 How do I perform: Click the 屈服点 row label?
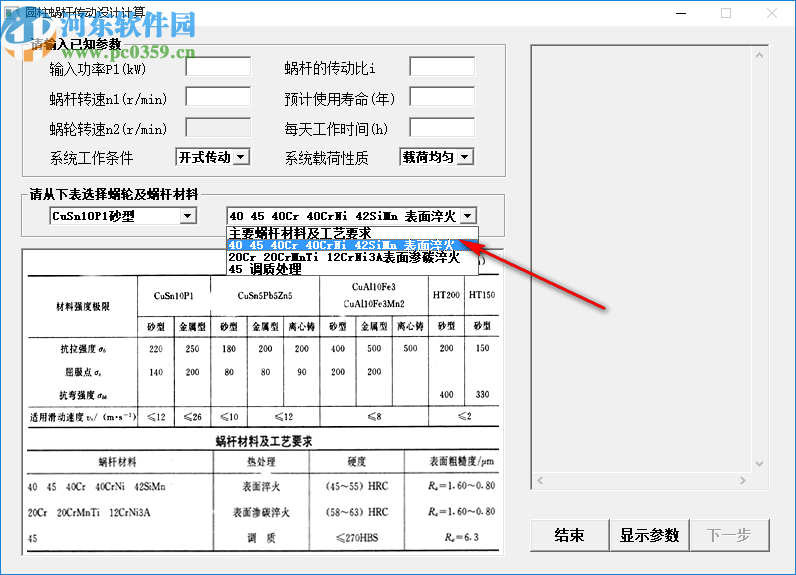tap(83, 372)
